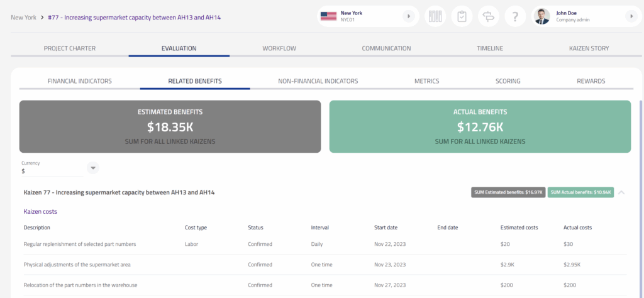
Task: Open the Currency dropdown arrow
Action: point(93,168)
